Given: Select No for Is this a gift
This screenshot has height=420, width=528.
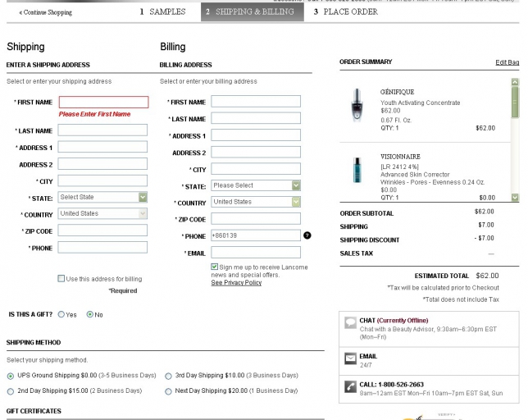Looking at the screenshot, I should pyautogui.click(x=90, y=314).
